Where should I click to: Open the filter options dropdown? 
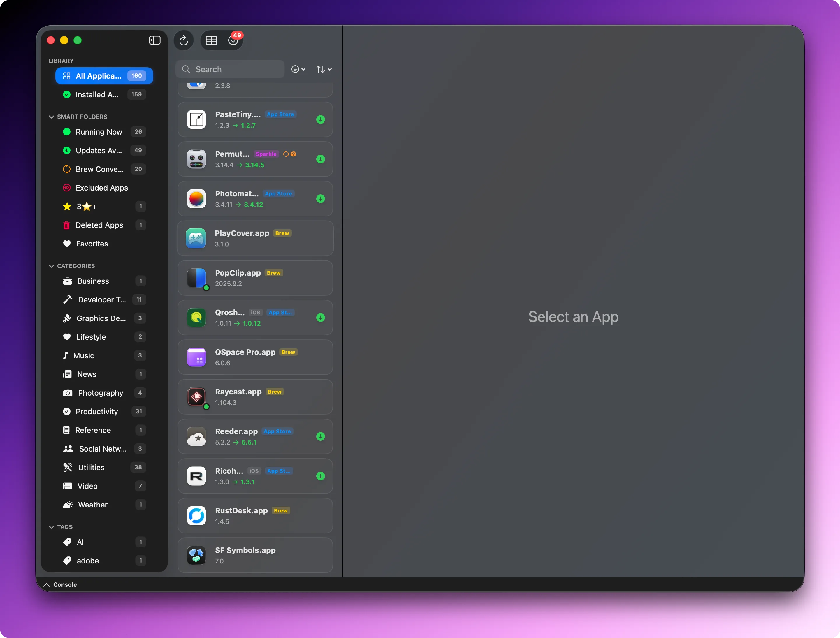[298, 69]
